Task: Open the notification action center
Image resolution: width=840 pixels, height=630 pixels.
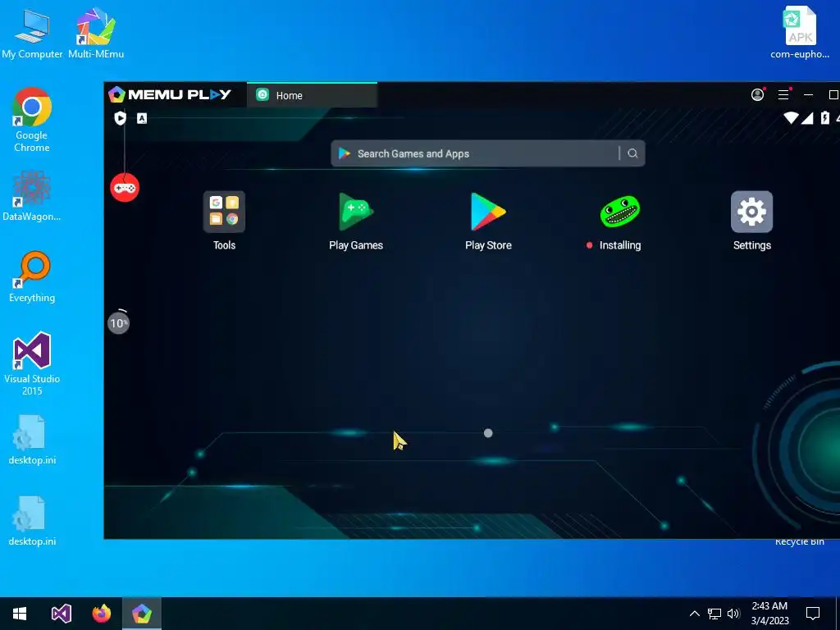Action: click(813, 614)
